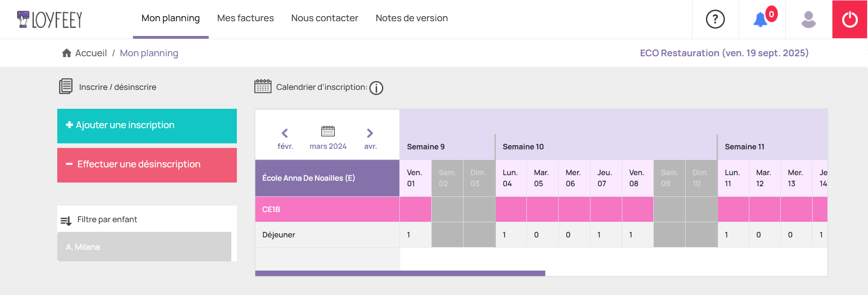Open the Mes factures tab

tap(245, 18)
